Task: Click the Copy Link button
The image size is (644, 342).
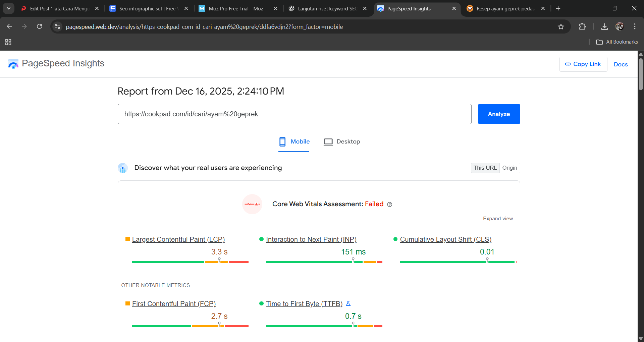Action: click(583, 64)
